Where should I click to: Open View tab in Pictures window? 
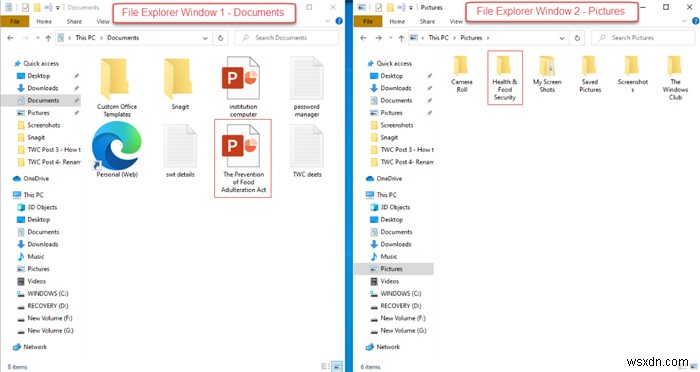456,21
